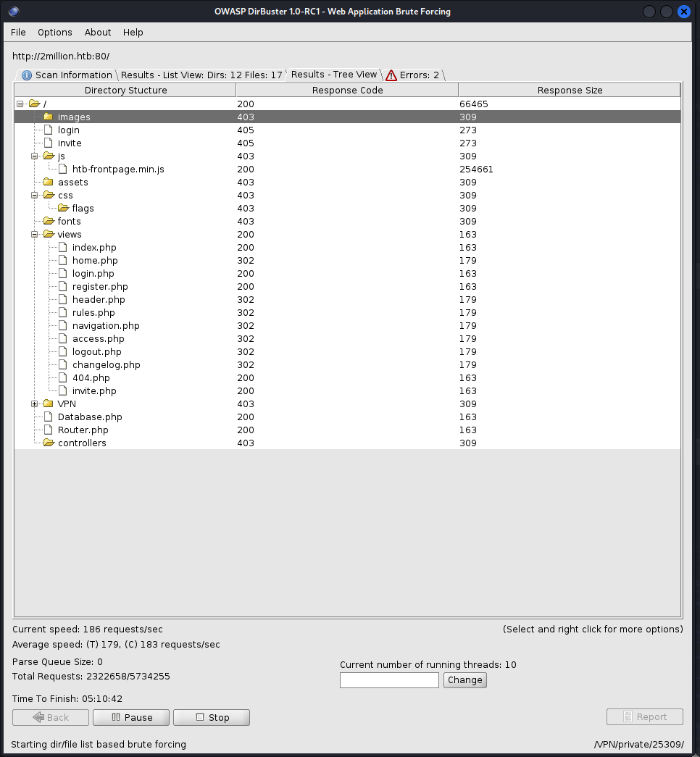700x757 pixels.
Task: Click the images folder icon
Action: tap(49, 117)
